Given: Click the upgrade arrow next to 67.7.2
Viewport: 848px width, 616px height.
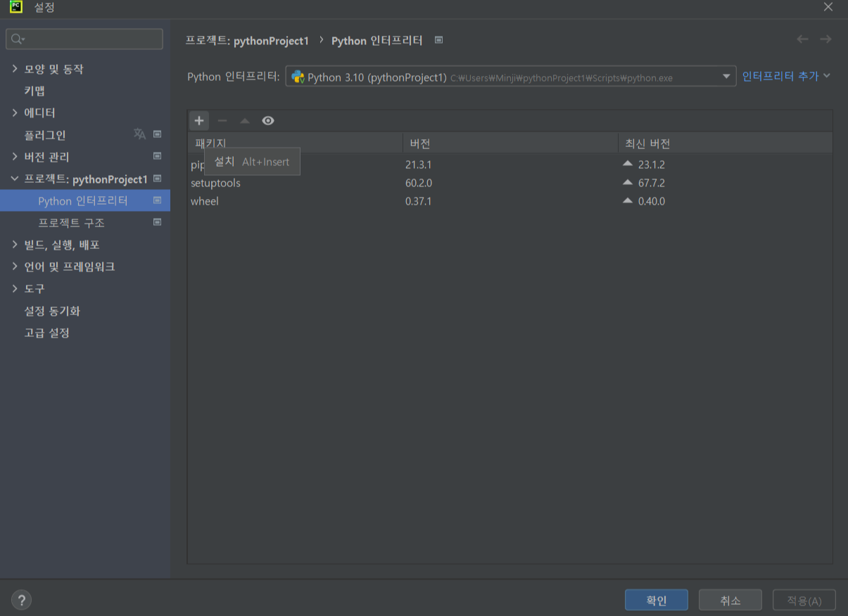Looking at the screenshot, I should click(x=628, y=182).
